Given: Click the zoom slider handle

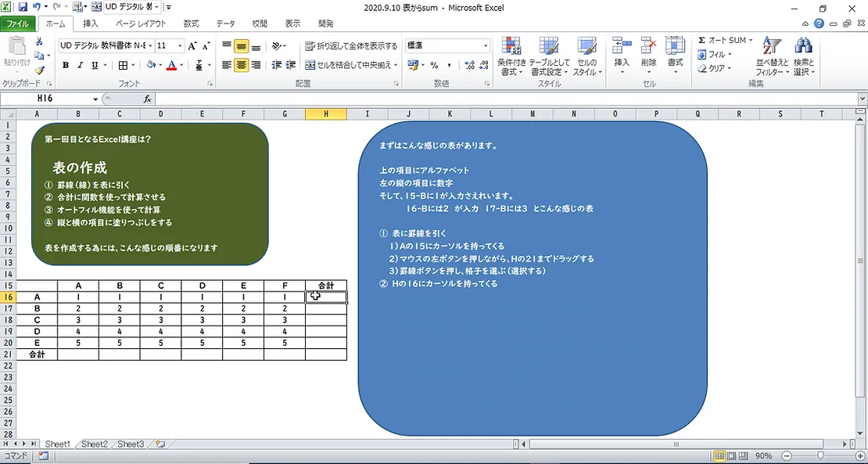Looking at the screenshot, I should pos(820,455).
